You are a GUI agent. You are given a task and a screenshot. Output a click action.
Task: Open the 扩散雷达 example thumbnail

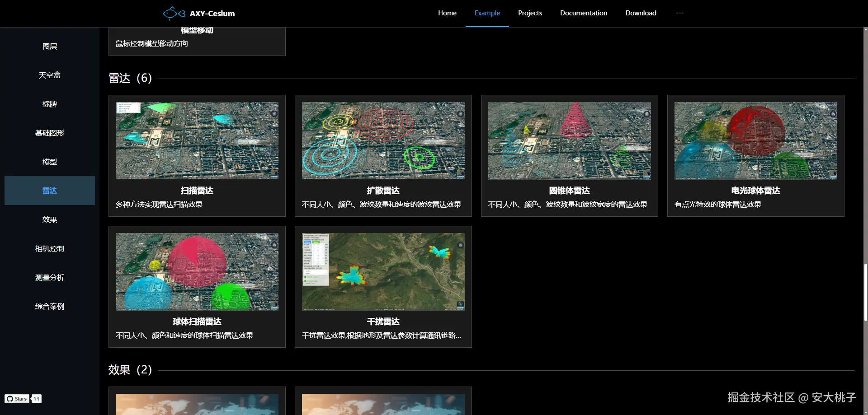coord(383,140)
